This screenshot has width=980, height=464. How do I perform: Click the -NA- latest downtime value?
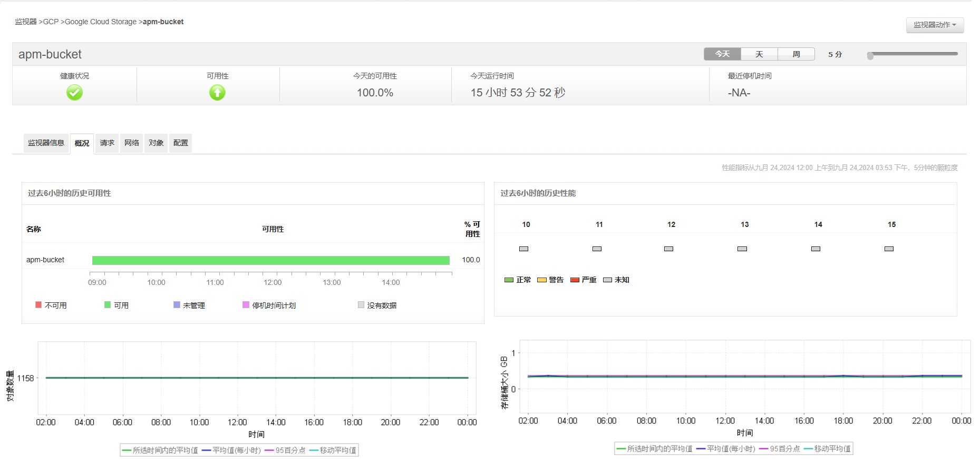tap(739, 93)
